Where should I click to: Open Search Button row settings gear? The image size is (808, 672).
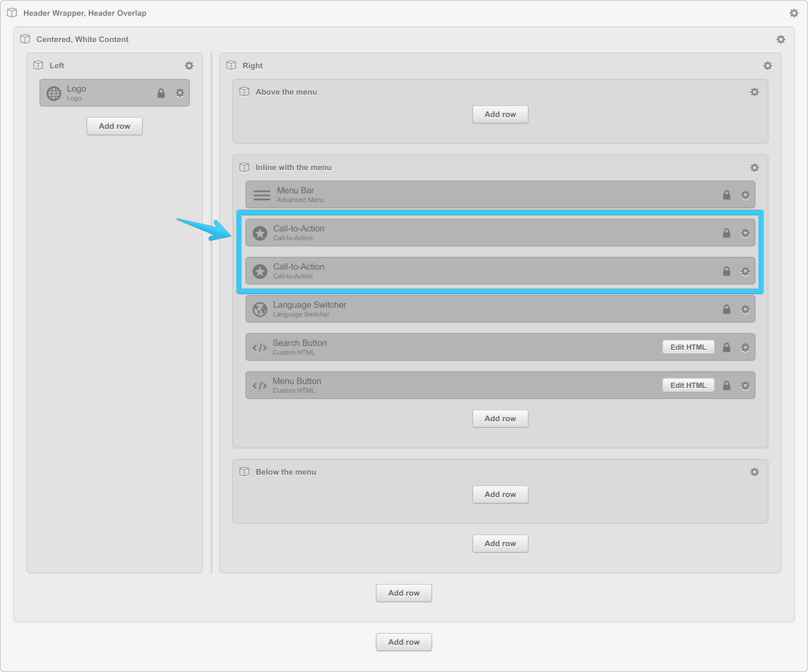click(x=745, y=348)
